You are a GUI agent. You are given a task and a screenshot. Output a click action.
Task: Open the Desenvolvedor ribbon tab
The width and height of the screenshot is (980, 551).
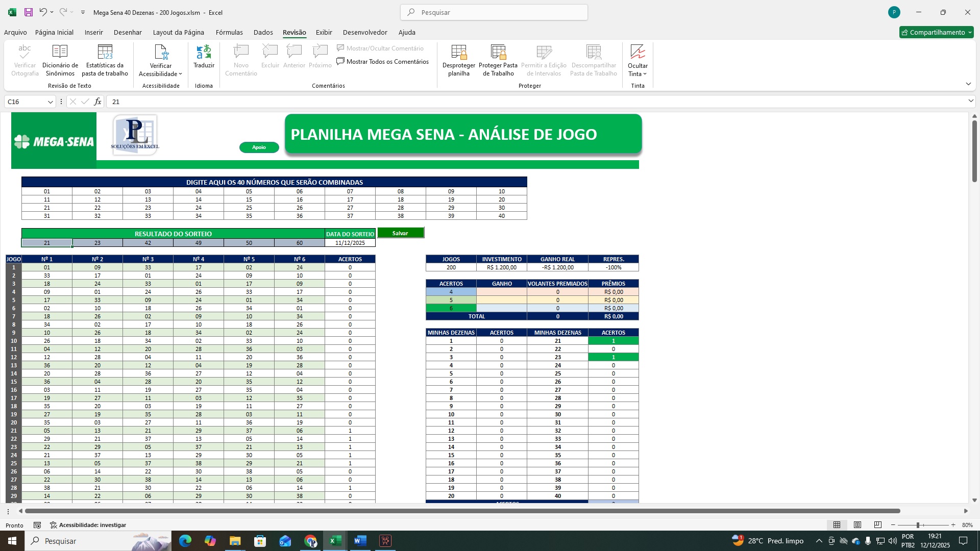pos(365,32)
